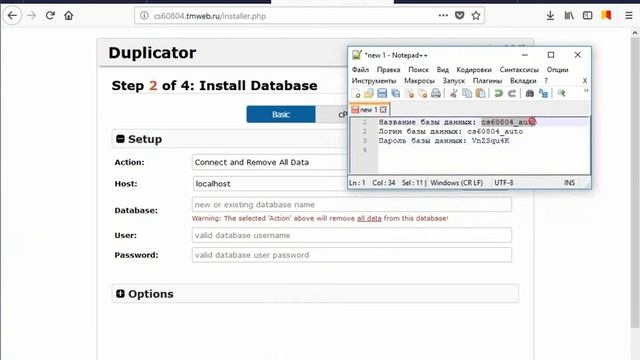The width and height of the screenshot is (640, 360).
Task: Click the Save All icon in Notepad++
Action: click(396, 93)
